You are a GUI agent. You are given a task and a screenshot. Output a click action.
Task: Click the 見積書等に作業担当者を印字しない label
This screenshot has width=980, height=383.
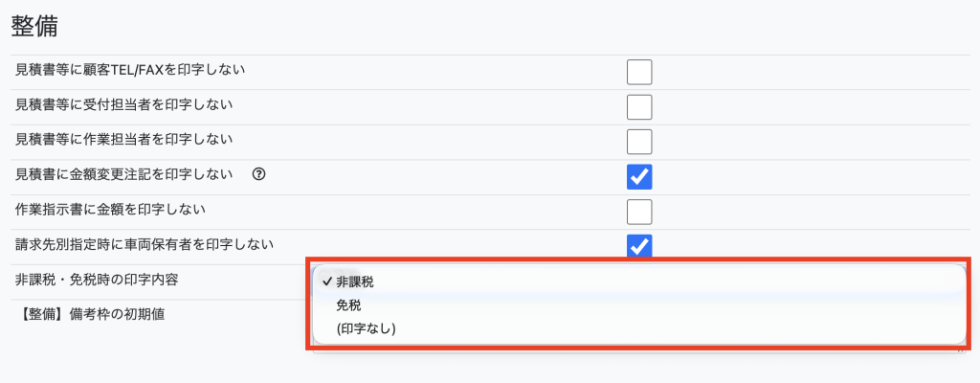pos(124,140)
